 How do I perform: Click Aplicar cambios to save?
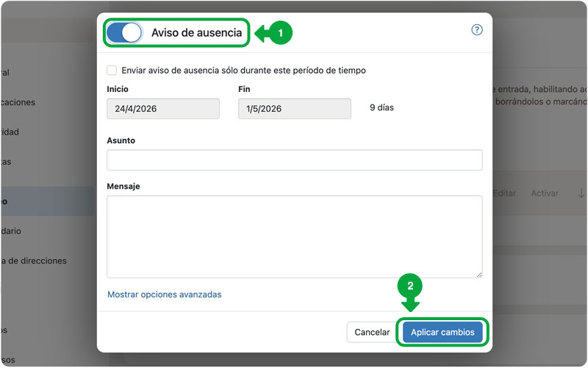[x=442, y=333]
